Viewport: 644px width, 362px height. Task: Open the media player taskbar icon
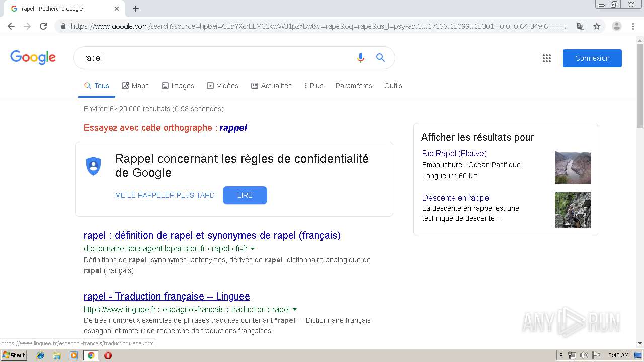74,355
